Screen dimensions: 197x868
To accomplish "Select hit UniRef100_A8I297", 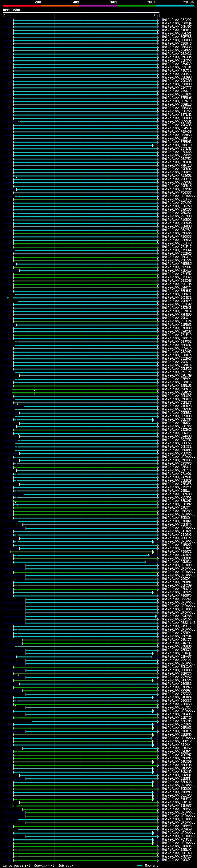I will 176,20.
